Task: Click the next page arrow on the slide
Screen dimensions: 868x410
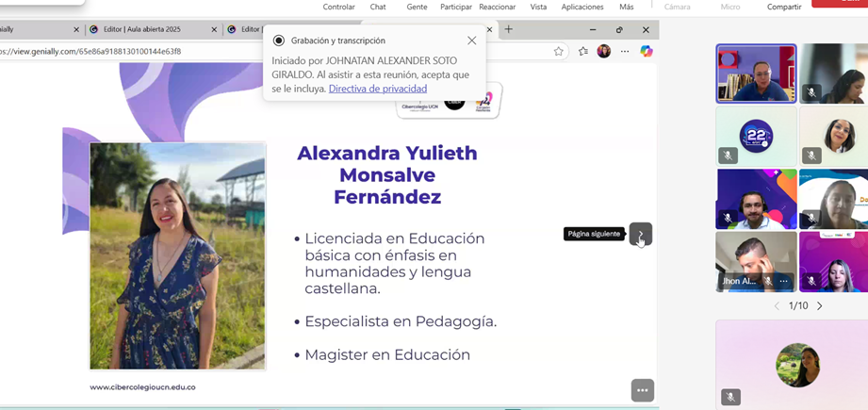Action: coord(641,234)
